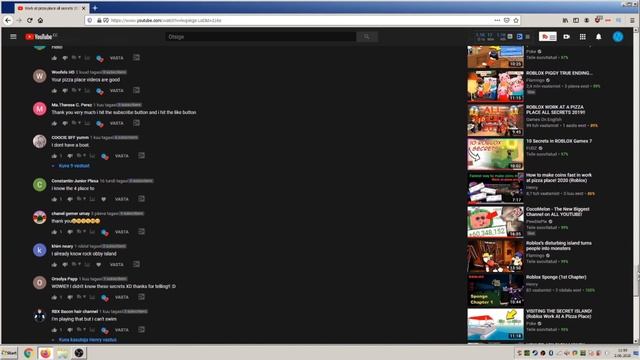Open the Firefox library icon
This screenshot has width=640, height=360.
point(565,20)
